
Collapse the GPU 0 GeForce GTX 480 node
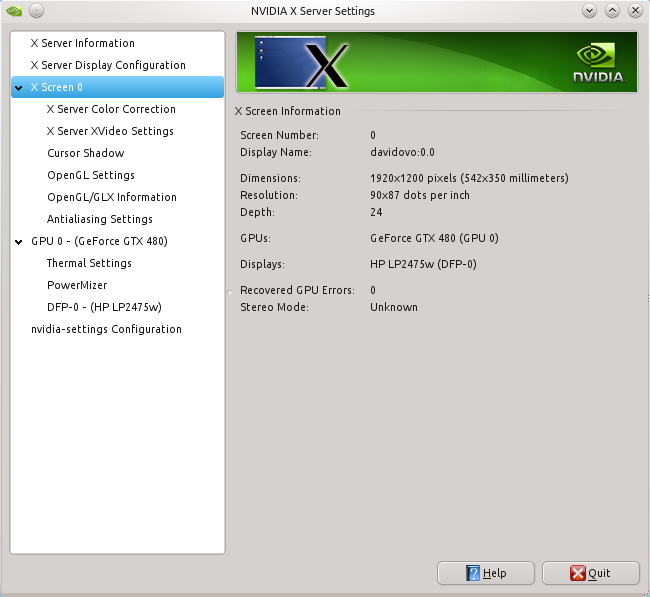coord(19,242)
